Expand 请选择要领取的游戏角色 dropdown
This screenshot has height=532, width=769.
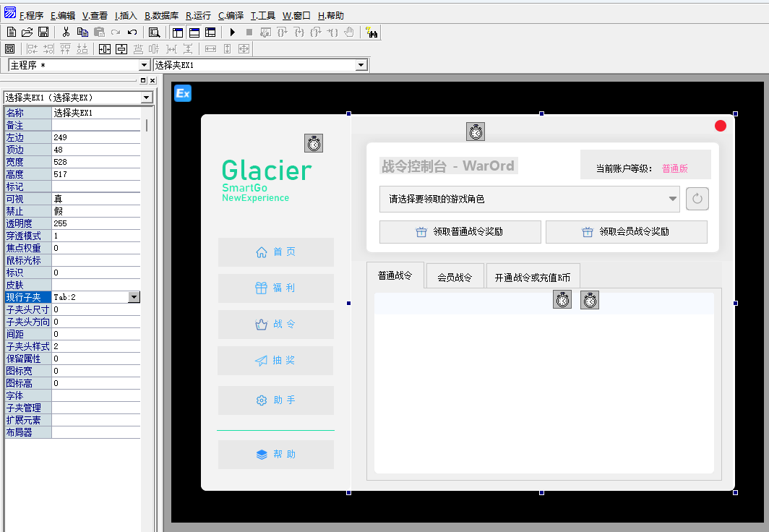point(672,199)
